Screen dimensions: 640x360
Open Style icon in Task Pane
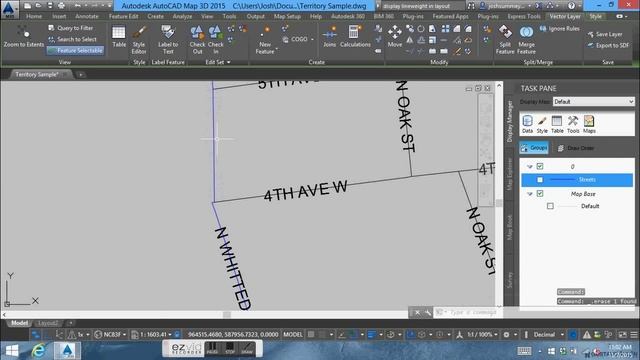click(x=542, y=124)
